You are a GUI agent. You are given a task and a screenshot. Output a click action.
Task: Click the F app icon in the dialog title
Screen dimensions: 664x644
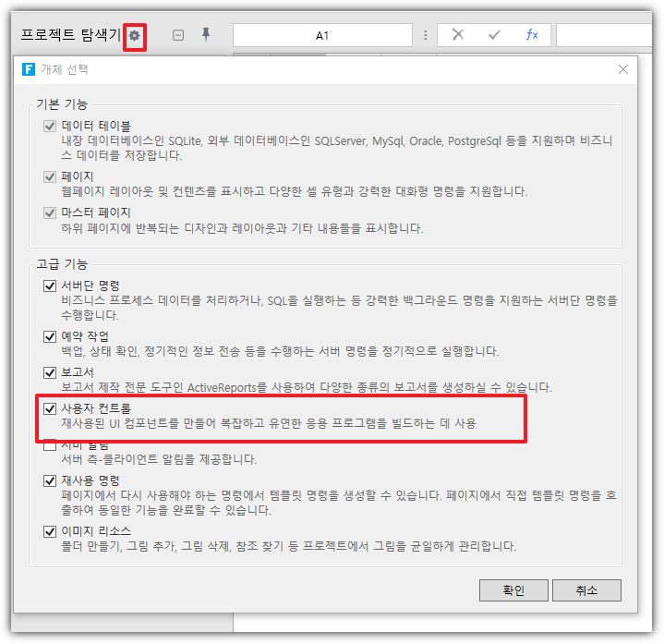[x=29, y=69]
